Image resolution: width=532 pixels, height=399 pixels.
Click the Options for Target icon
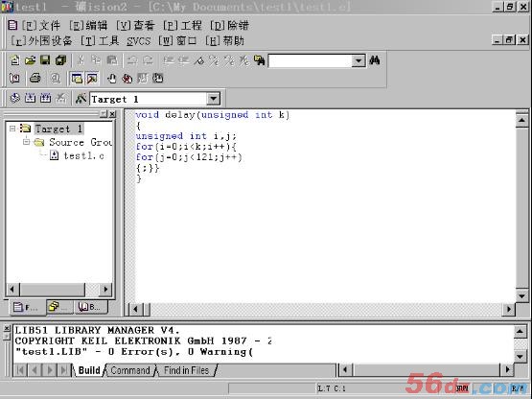[81, 99]
